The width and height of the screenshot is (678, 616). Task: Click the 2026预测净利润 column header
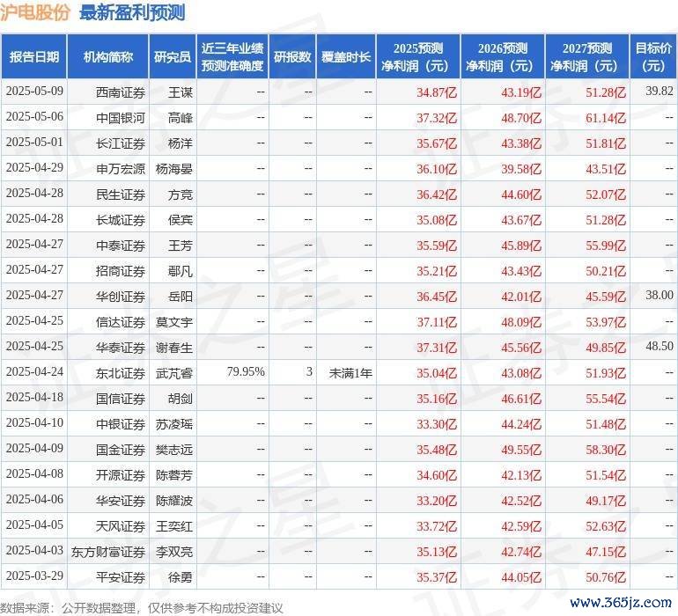tap(503, 56)
